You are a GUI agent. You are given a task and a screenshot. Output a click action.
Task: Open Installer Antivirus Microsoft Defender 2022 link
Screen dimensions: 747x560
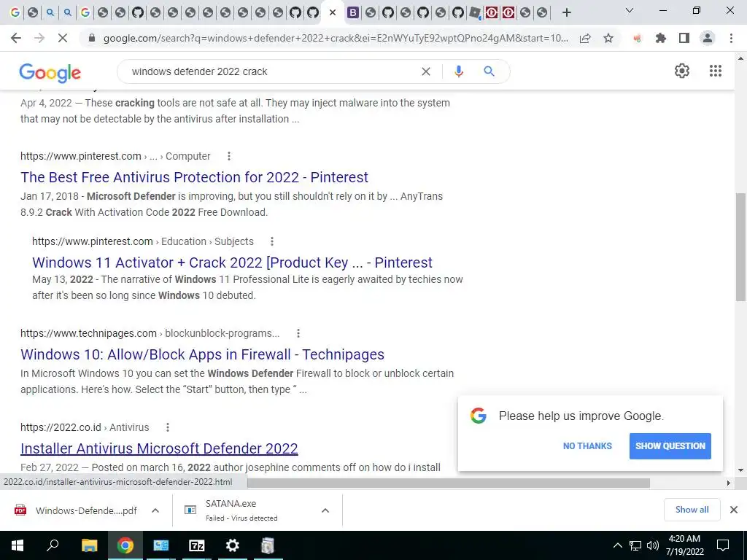(x=159, y=448)
